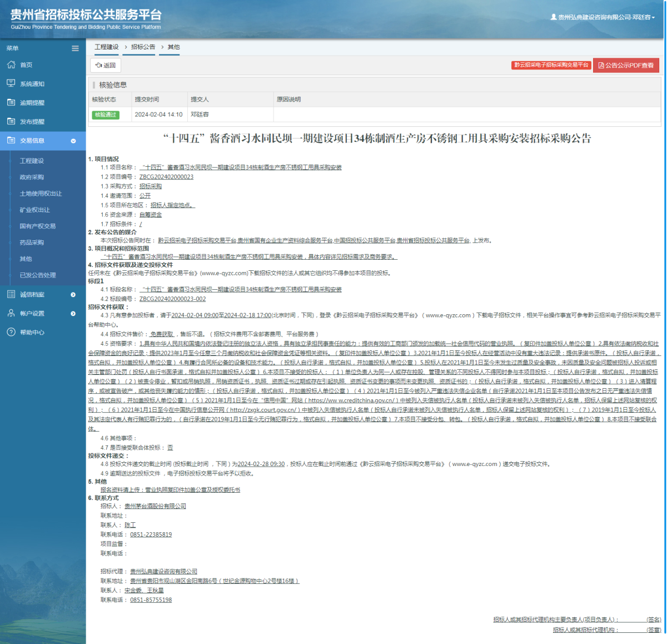Expand the 诚信档案 submenu arrow
This screenshot has height=644, width=667.
point(73,294)
